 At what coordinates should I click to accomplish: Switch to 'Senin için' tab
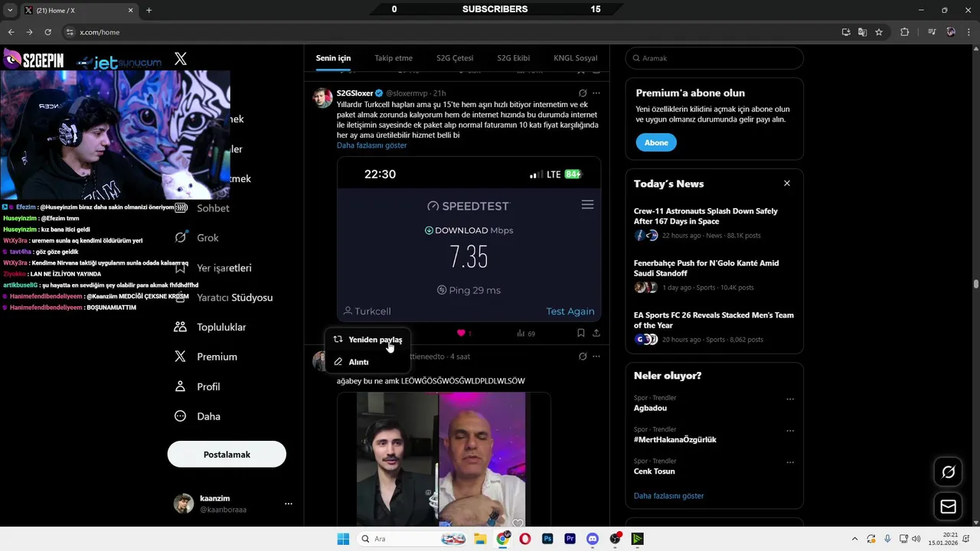(x=333, y=58)
